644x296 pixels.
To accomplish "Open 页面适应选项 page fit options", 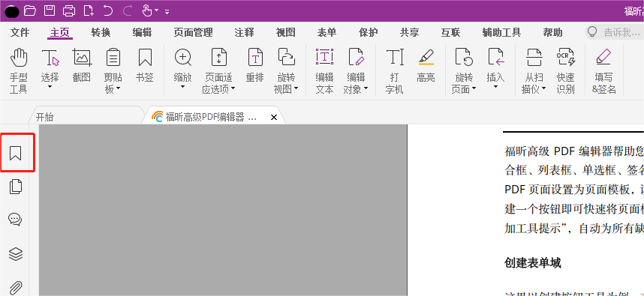I will click(x=218, y=71).
